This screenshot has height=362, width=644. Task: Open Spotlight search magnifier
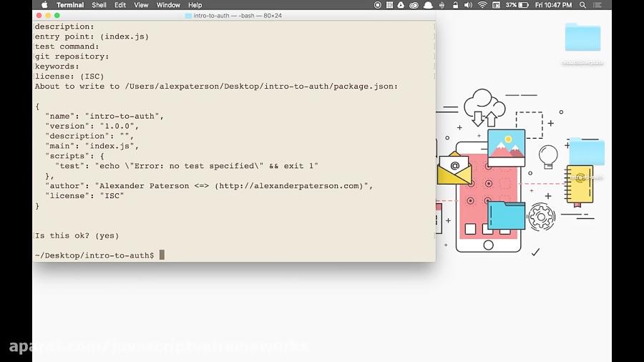pos(582,5)
